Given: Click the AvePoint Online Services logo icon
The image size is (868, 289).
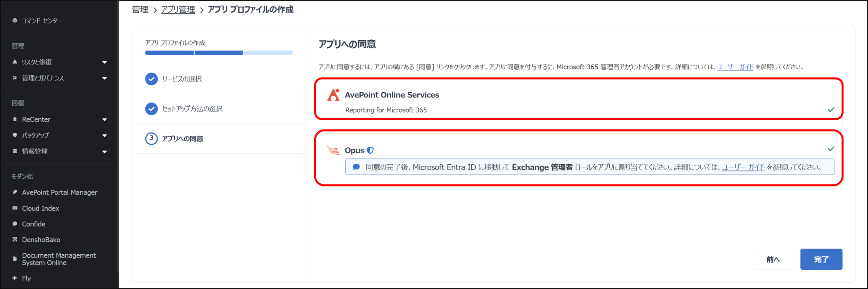Looking at the screenshot, I should click(333, 95).
